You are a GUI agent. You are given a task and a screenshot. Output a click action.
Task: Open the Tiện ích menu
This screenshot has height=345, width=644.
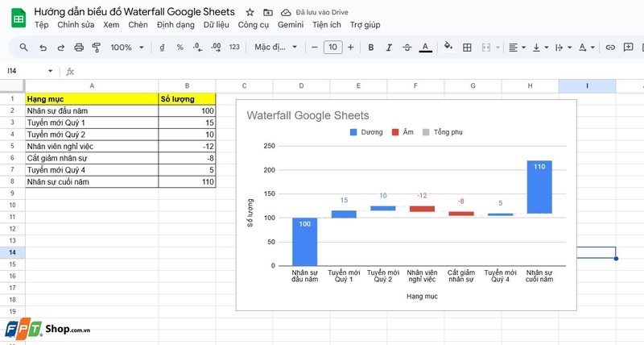pyautogui.click(x=327, y=25)
